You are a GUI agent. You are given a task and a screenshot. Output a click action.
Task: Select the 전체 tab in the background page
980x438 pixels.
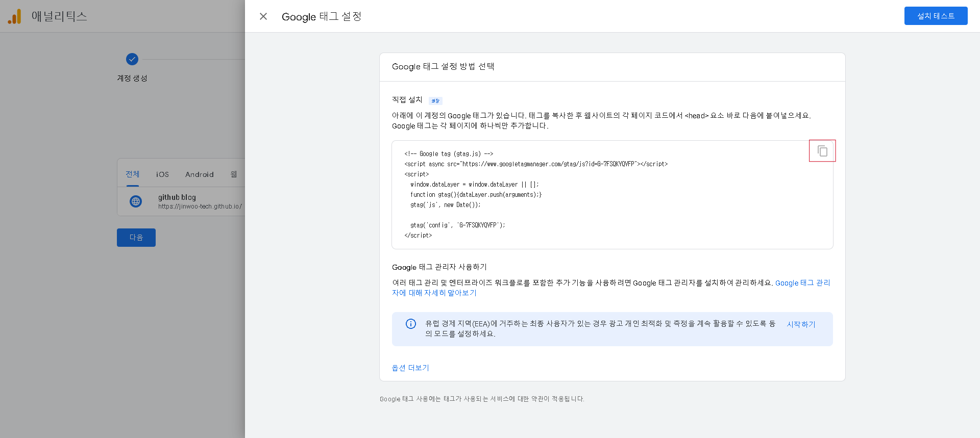point(133,174)
